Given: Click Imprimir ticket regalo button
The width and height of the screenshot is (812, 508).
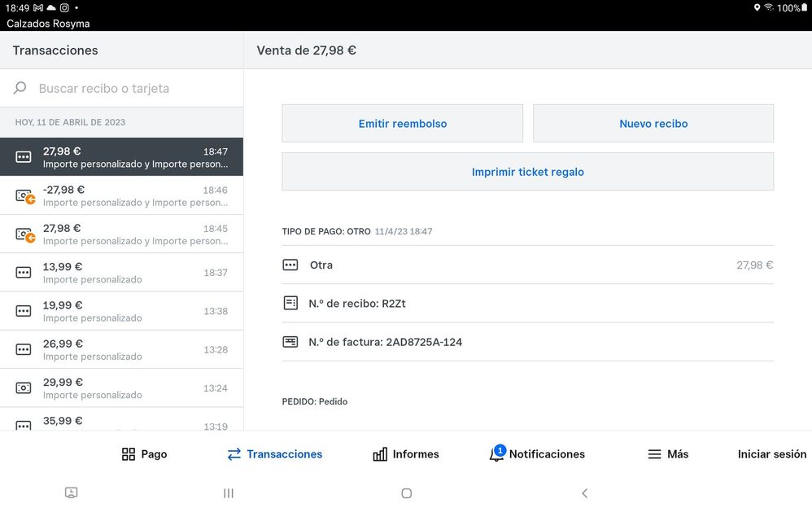Looking at the screenshot, I should pos(527,172).
